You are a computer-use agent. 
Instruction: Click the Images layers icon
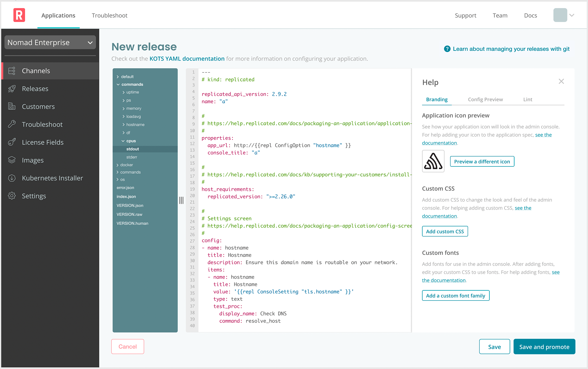coord(12,160)
